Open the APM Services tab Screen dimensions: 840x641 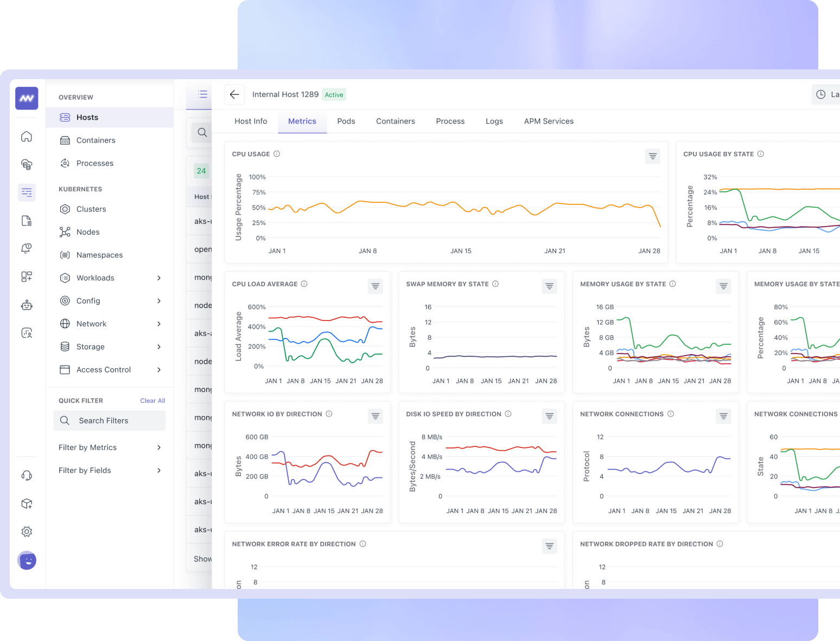click(x=549, y=121)
